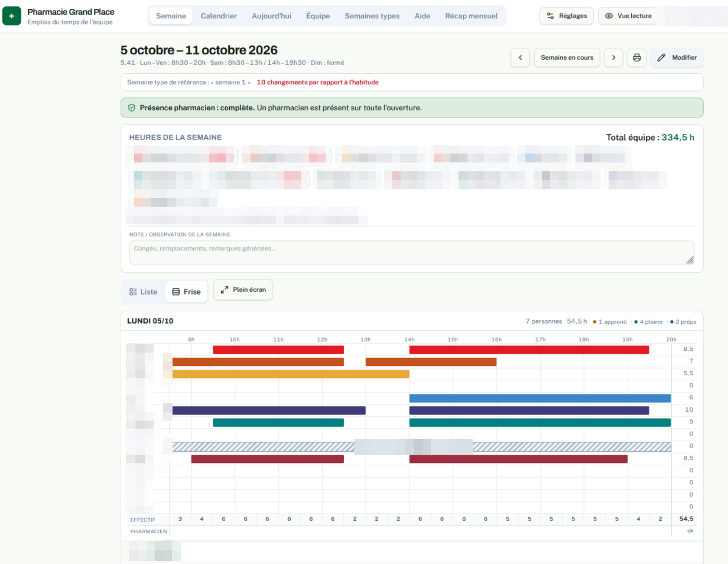
Task: Go to the Aujourd'hui tab
Action: (x=272, y=16)
